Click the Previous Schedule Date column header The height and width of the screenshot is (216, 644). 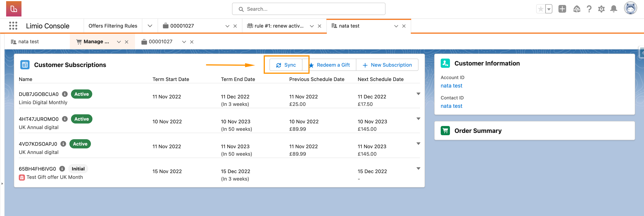[317, 79]
